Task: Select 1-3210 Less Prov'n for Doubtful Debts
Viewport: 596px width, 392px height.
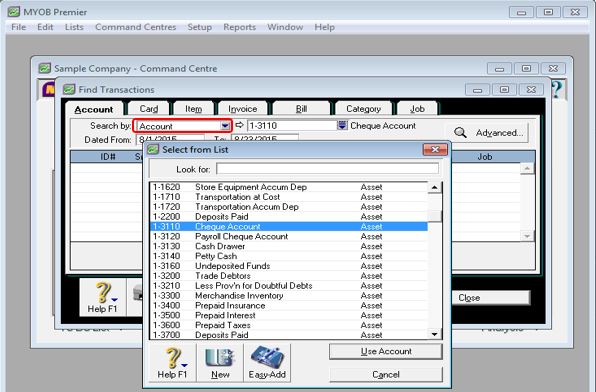Action: [289, 286]
